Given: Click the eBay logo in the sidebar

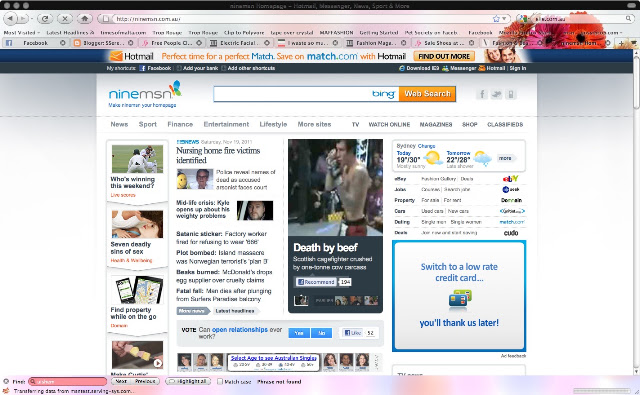Looking at the screenshot, I should pyautogui.click(x=510, y=179).
